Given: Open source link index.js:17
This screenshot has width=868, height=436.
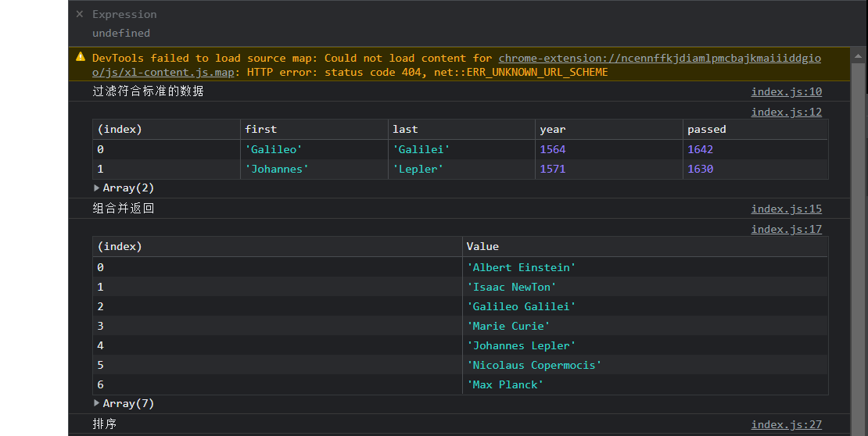Looking at the screenshot, I should point(786,229).
